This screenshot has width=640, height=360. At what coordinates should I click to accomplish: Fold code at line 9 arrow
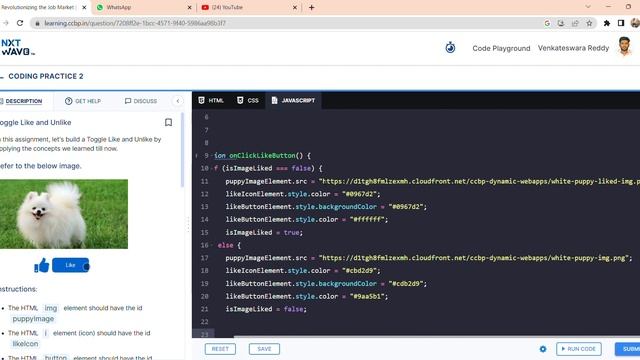[211, 156]
